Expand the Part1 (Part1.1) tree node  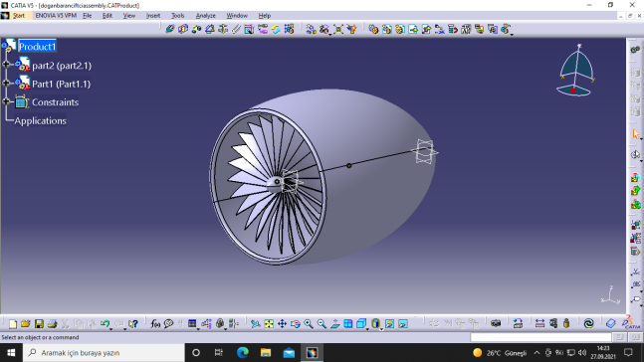coord(6,83)
